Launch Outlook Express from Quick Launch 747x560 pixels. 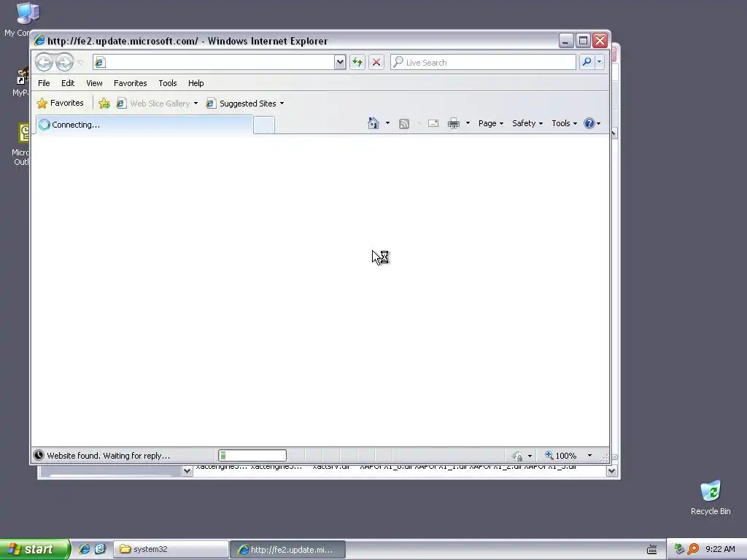click(x=100, y=549)
